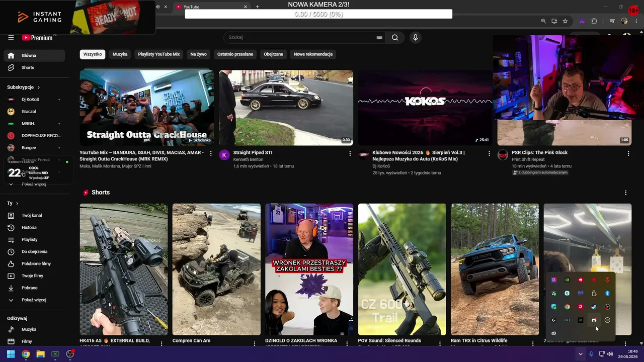
Task: Choose the Na żywo filter chip
Action: click(x=198, y=54)
